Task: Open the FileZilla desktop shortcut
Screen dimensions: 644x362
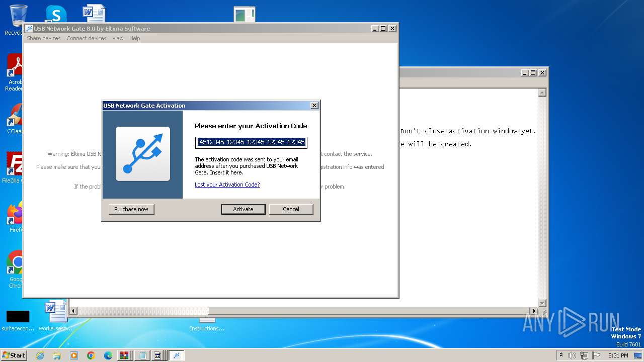Action: click(13, 167)
